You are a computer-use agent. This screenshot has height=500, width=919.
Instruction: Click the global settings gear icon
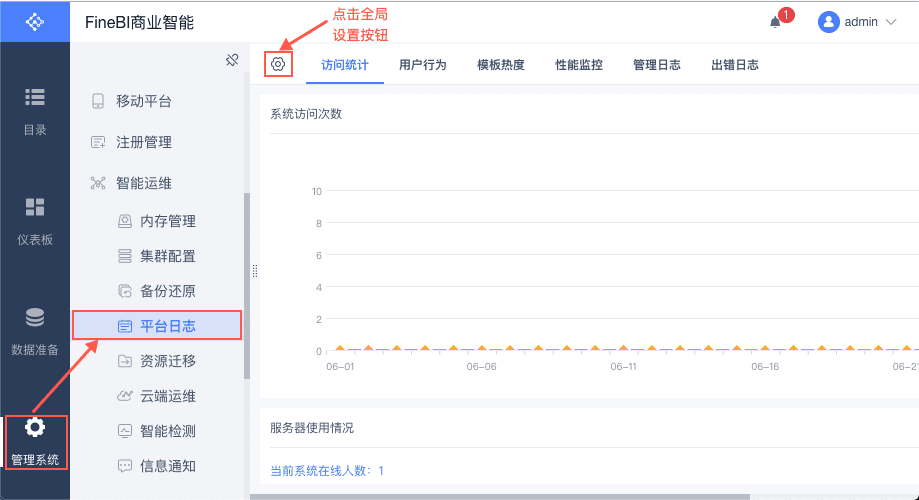[x=278, y=64]
